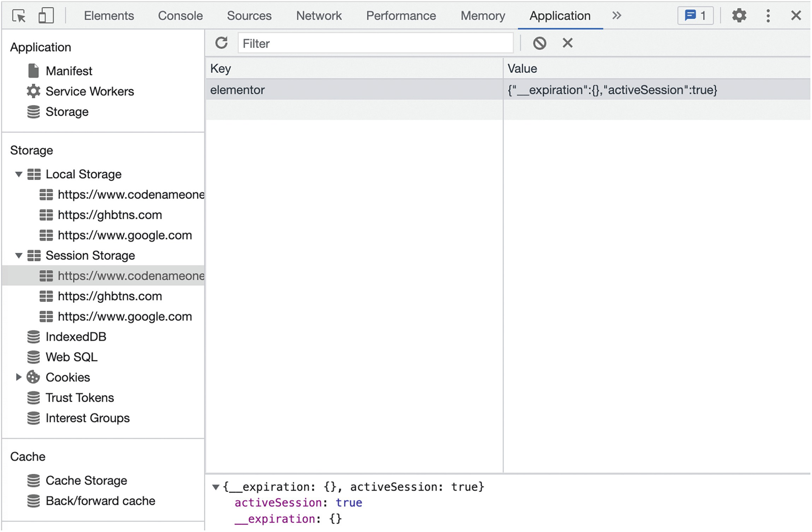Click the inspect element picker icon
812x532 pixels.
[x=19, y=16]
